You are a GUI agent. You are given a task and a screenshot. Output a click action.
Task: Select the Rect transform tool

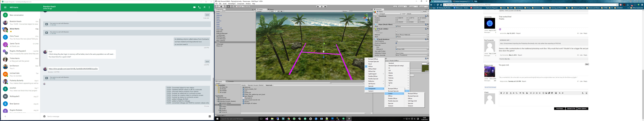(x=232, y=6)
